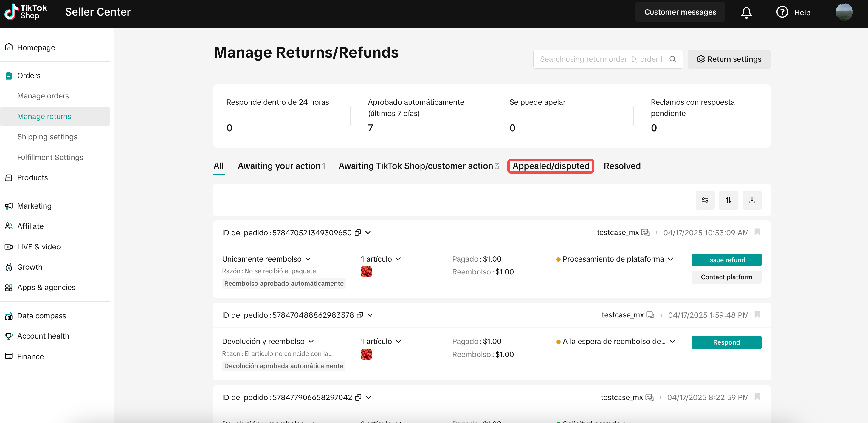Click the Issue refund button
The height and width of the screenshot is (423, 868).
point(726,260)
